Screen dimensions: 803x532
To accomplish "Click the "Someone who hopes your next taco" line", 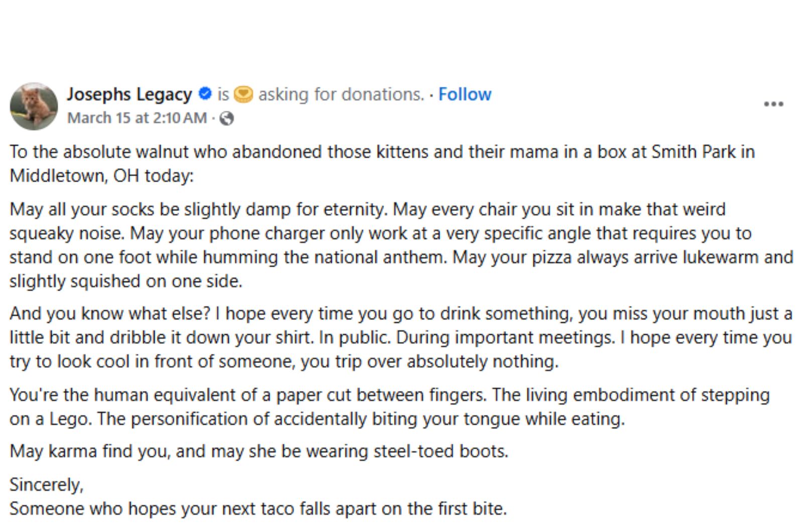I will click(258, 508).
